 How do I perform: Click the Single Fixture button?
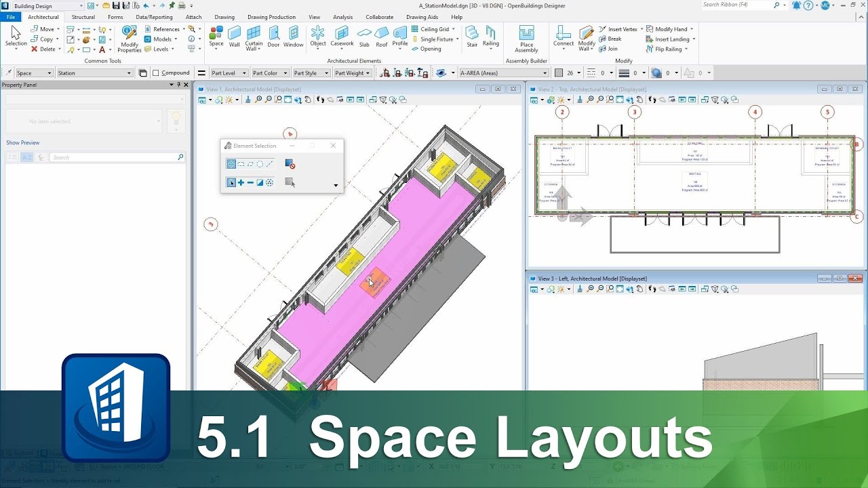pos(435,39)
